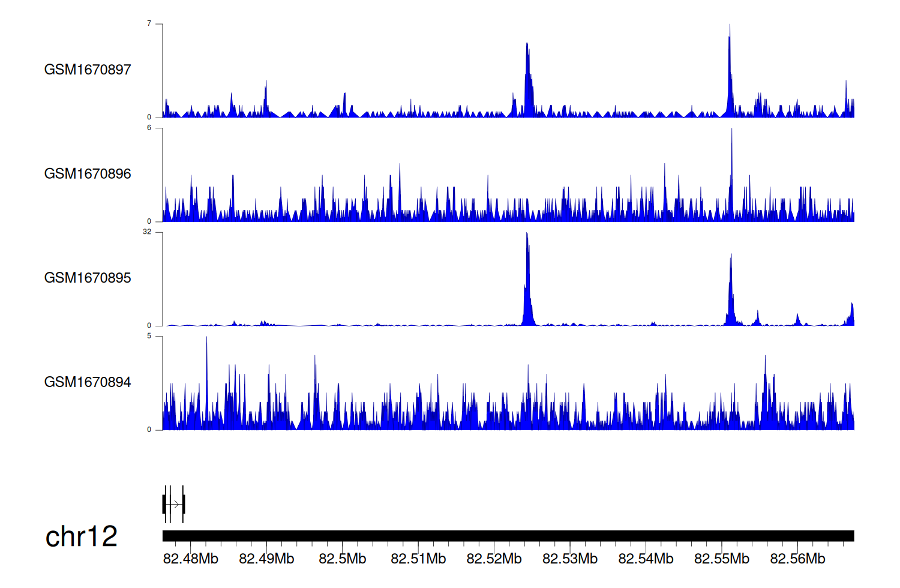
Task: Click the 82.51Mb axis tick label
Action: [418, 559]
